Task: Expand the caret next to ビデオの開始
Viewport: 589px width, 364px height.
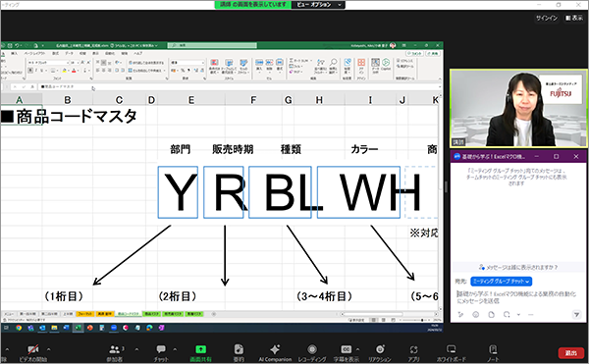Action: point(48,349)
